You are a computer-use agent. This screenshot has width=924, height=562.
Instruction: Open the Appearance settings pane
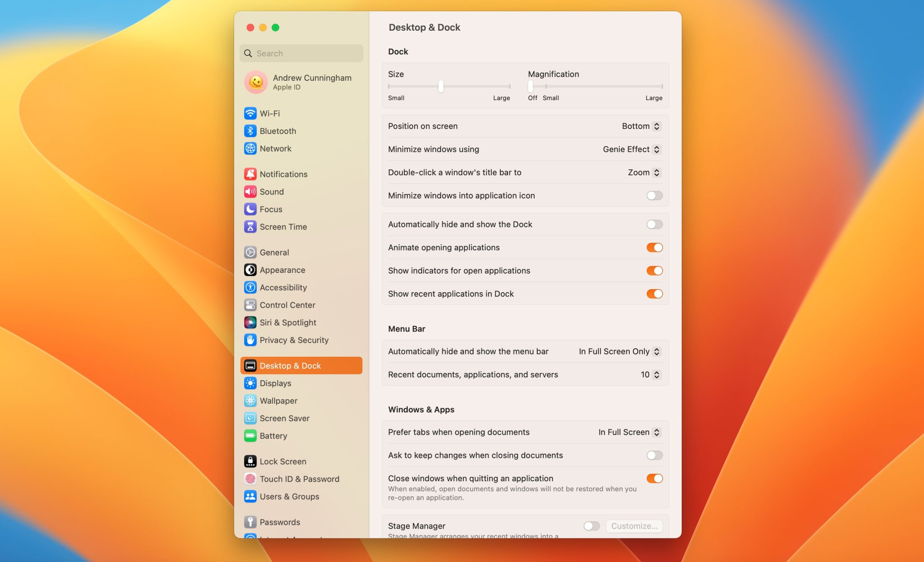282,270
